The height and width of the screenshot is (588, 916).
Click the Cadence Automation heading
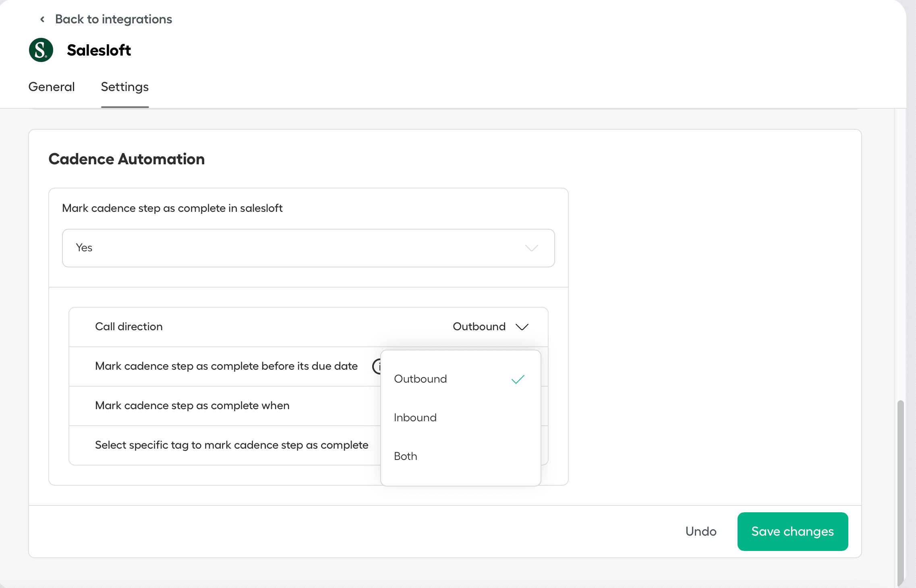tap(126, 159)
